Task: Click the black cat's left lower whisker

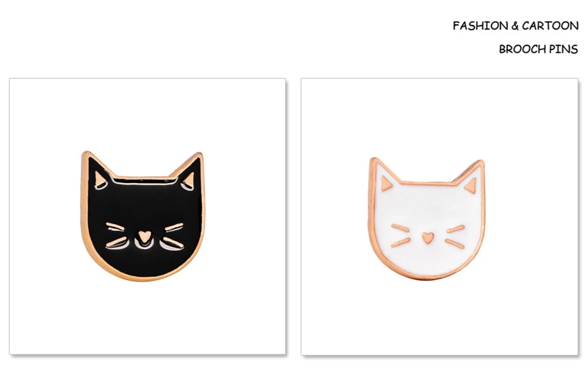Action: [x=116, y=242]
